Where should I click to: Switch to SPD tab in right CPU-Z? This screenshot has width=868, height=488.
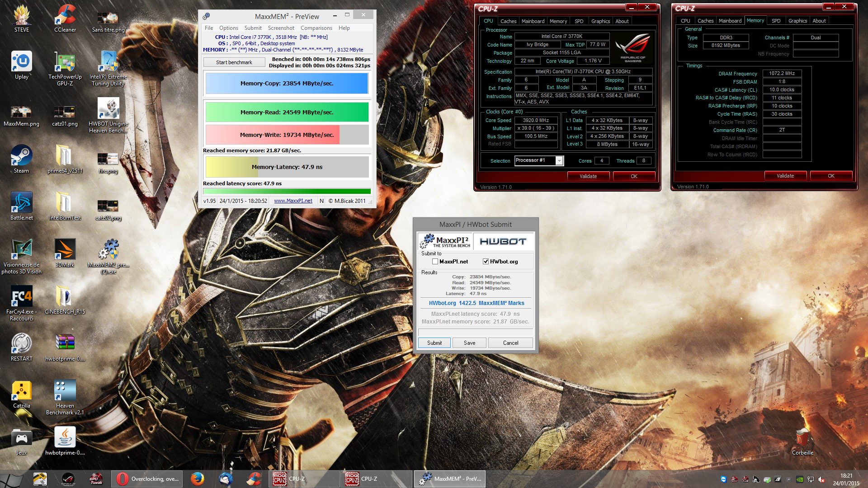click(776, 21)
